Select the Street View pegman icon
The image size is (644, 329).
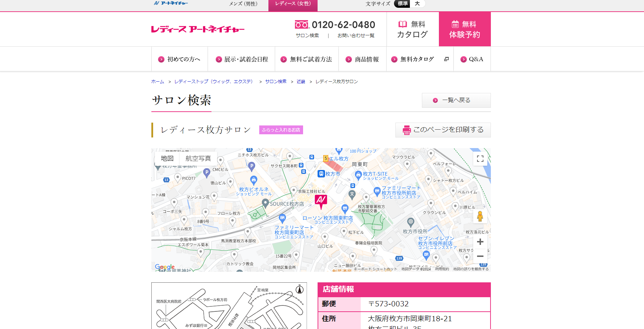tap(480, 216)
